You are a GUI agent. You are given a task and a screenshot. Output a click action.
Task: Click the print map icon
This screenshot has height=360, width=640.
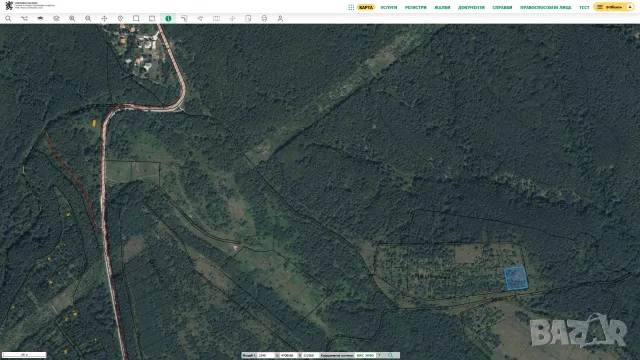[x=264, y=18]
